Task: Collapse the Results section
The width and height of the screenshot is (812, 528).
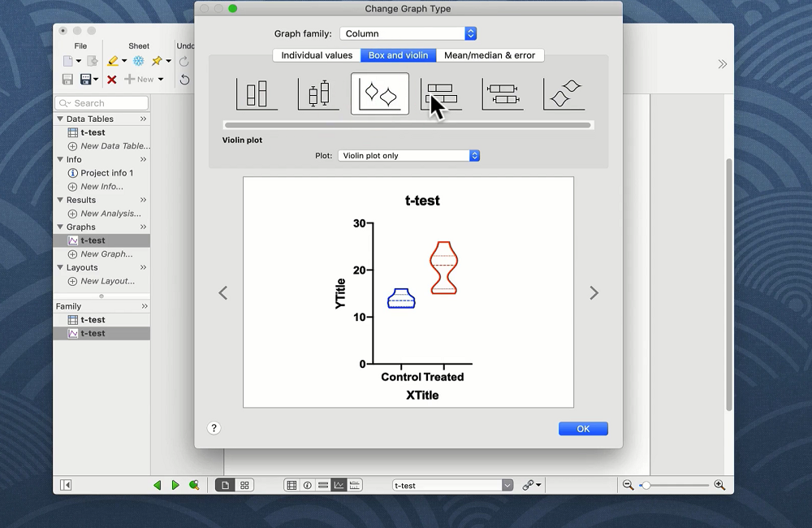Action: [x=60, y=200]
